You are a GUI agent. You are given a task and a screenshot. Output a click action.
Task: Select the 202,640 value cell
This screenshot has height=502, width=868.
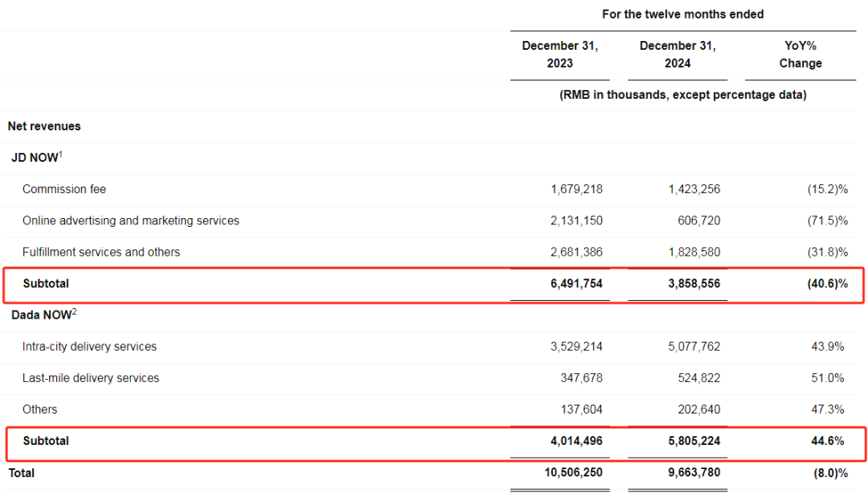699,409
